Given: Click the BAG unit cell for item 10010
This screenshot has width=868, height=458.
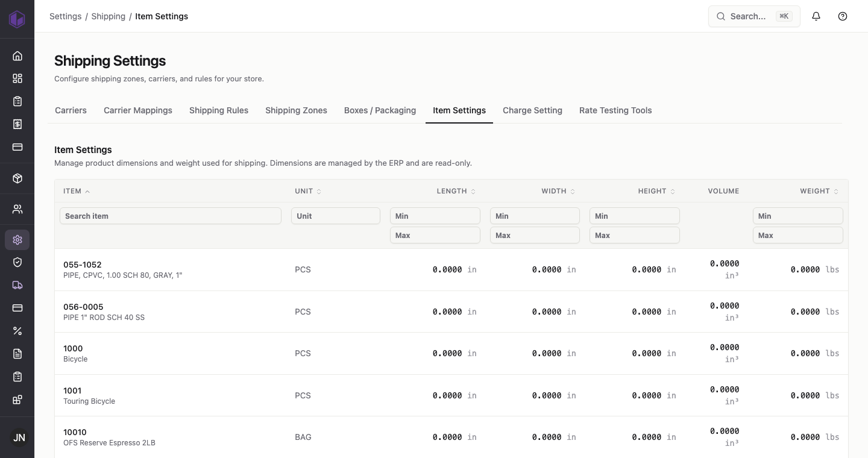Looking at the screenshot, I should click(303, 437).
